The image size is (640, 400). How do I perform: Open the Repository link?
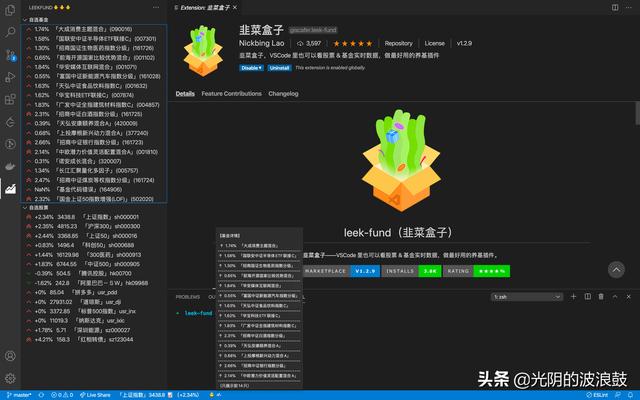(x=398, y=43)
